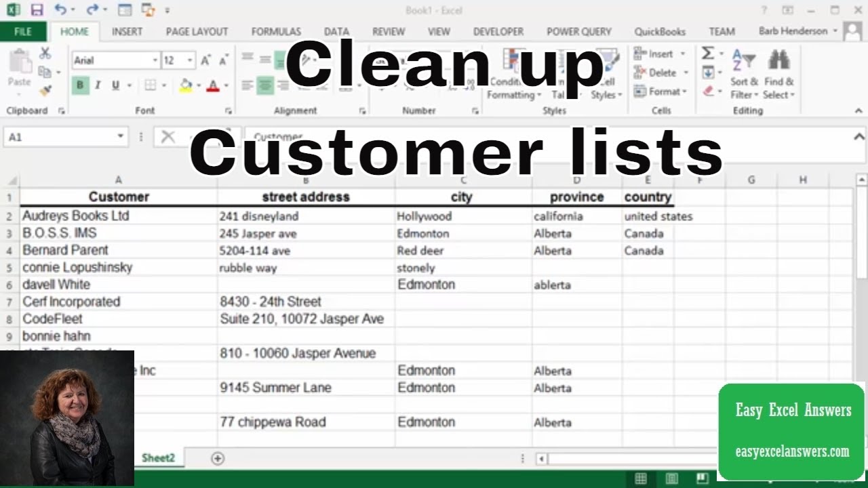This screenshot has height=488, width=868.
Task: Apply borders with the Borders icon
Action: (150, 85)
